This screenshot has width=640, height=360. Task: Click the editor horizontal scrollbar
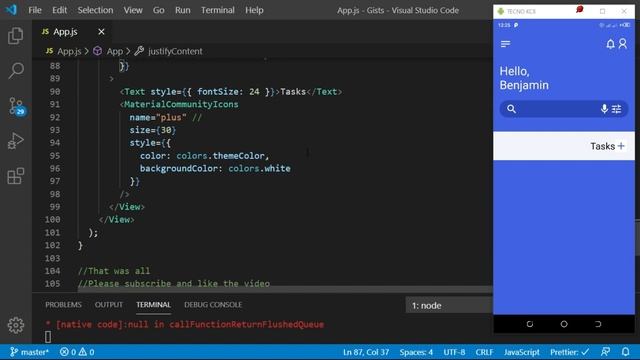click(285, 289)
